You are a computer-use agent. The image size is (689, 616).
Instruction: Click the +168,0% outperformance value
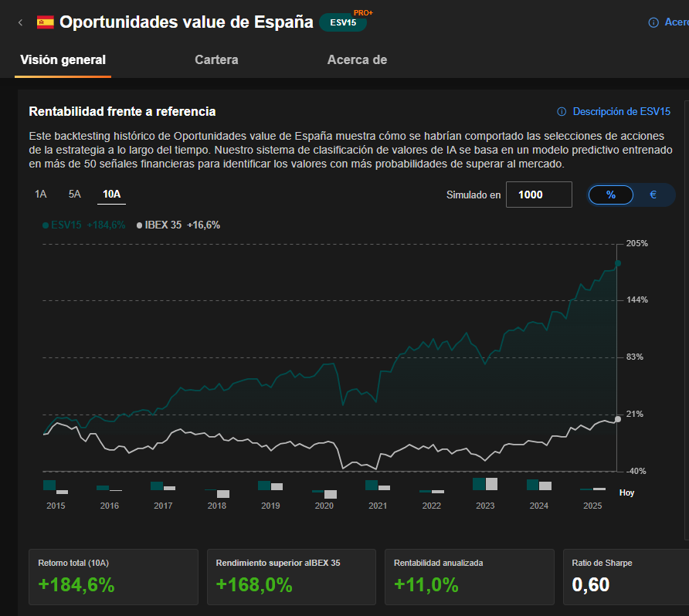pos(254,585)
